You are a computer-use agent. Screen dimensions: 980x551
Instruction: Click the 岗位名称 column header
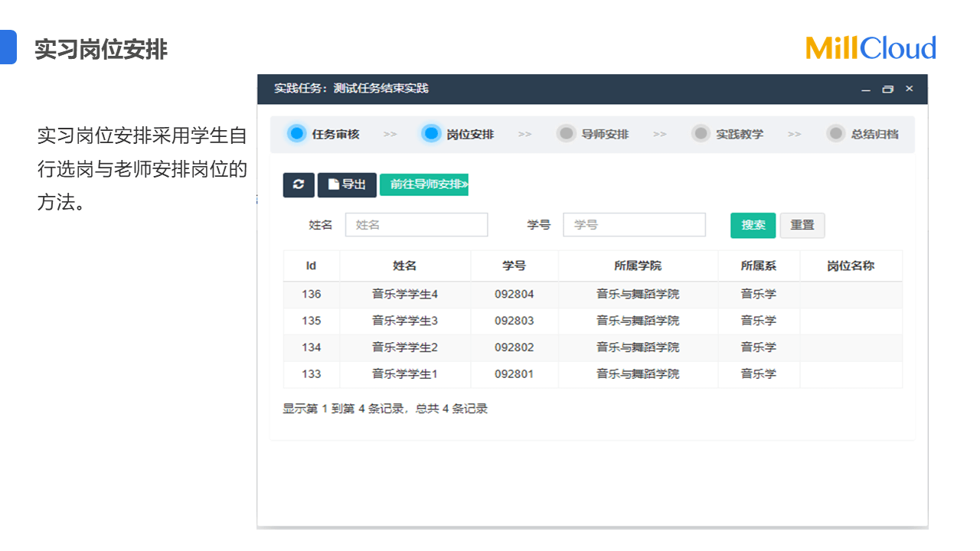(851, 266)
